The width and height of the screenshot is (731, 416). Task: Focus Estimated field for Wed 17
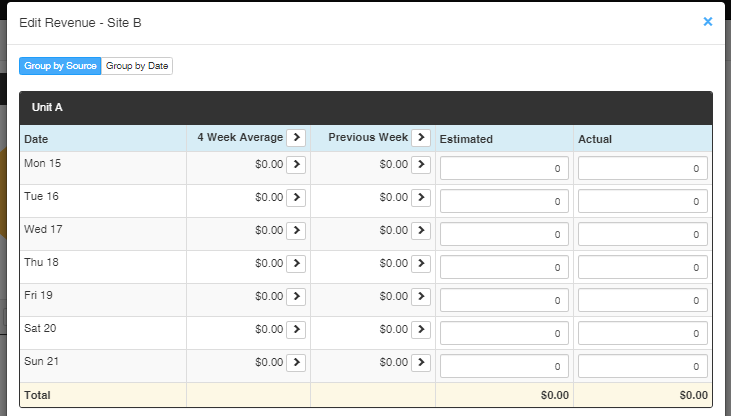click(x=504, y=235)
